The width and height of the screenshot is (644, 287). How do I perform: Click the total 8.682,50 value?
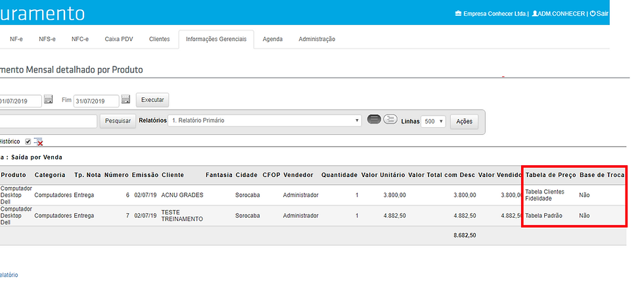click(x=465, y=236)
